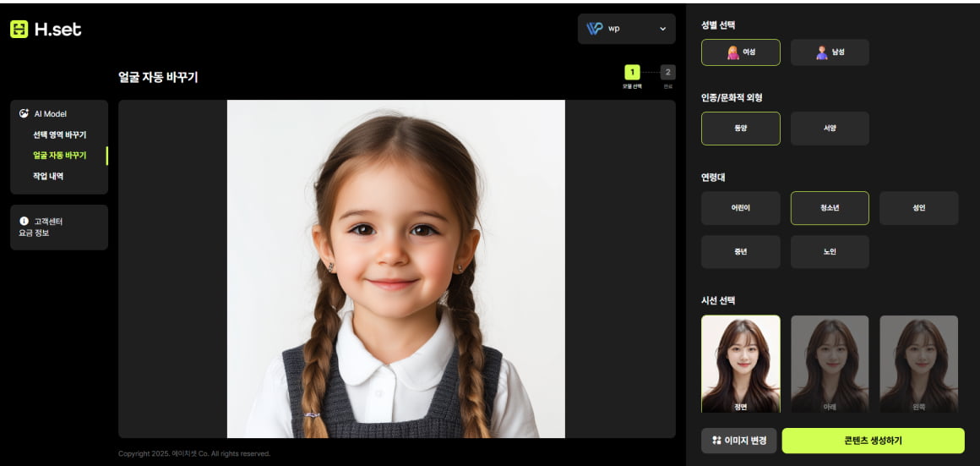Open 작업 내역 in the sidebar

48,176
